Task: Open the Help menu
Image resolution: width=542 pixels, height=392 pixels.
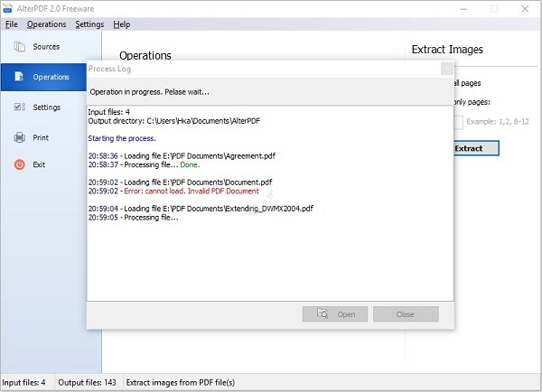Action: coord(122,24)
